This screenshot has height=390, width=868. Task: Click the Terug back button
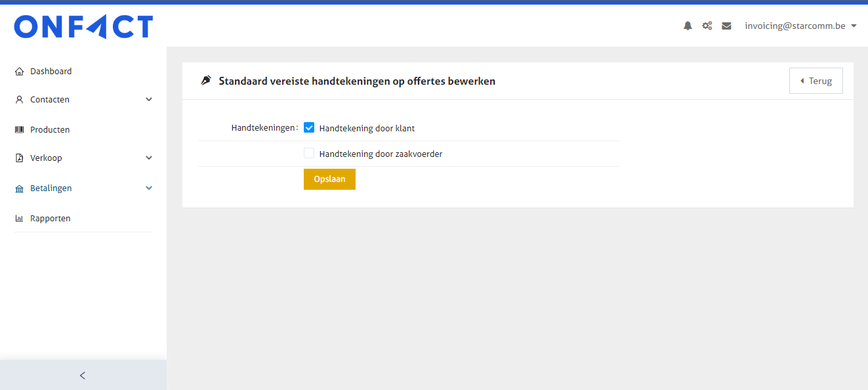tap(816, 81)
